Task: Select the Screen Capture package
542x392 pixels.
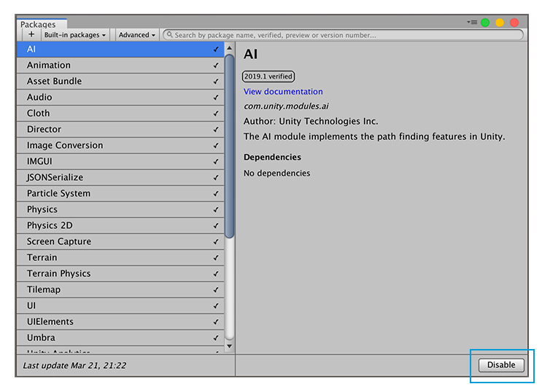Action: (x=120, y=241)
